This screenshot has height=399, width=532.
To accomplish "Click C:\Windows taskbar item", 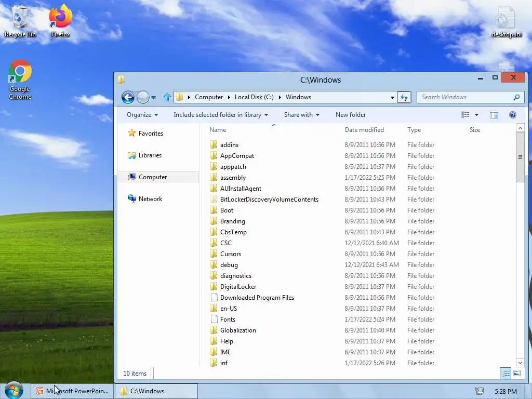I will tap(156, 391).
